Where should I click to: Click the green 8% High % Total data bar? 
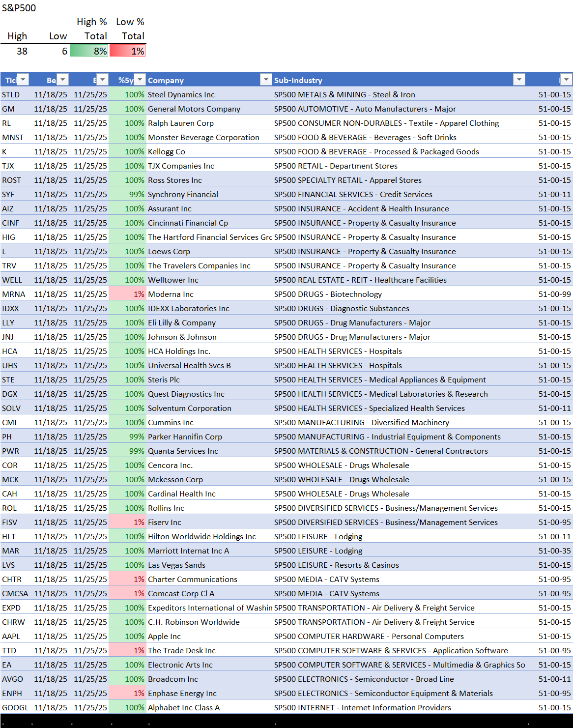89,51
